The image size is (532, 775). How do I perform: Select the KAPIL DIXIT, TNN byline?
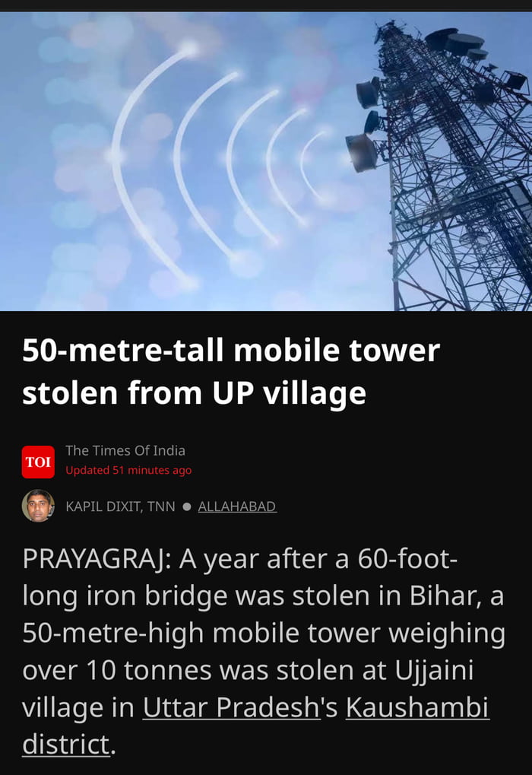click(120, 507)
